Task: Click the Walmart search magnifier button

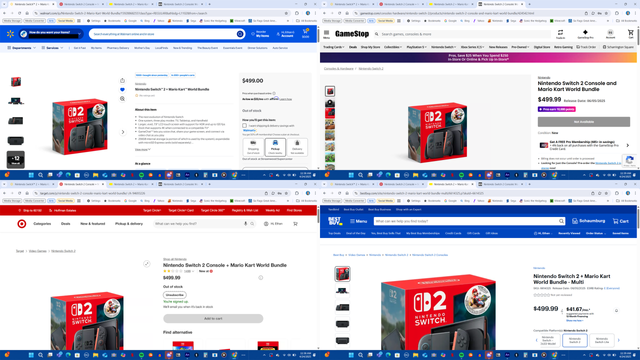Action: pos(240,34)
